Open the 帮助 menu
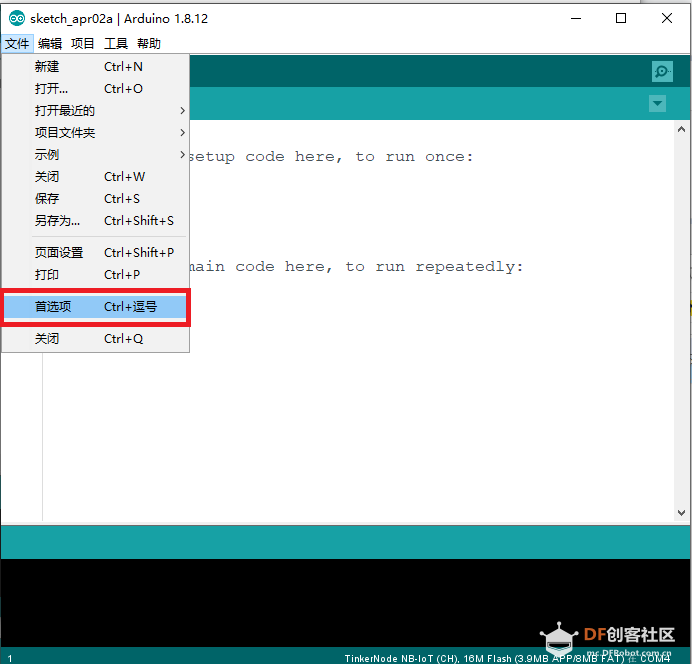Screen dimensions: 692x664 [149, 44]
